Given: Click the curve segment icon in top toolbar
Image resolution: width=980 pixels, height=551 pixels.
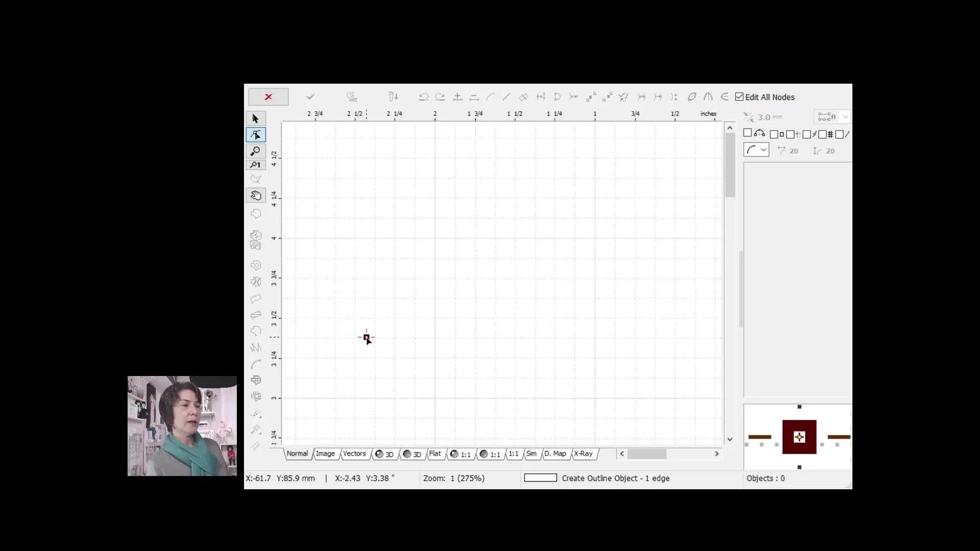Looking at the screenshot, I should click(x=491, y=97).
